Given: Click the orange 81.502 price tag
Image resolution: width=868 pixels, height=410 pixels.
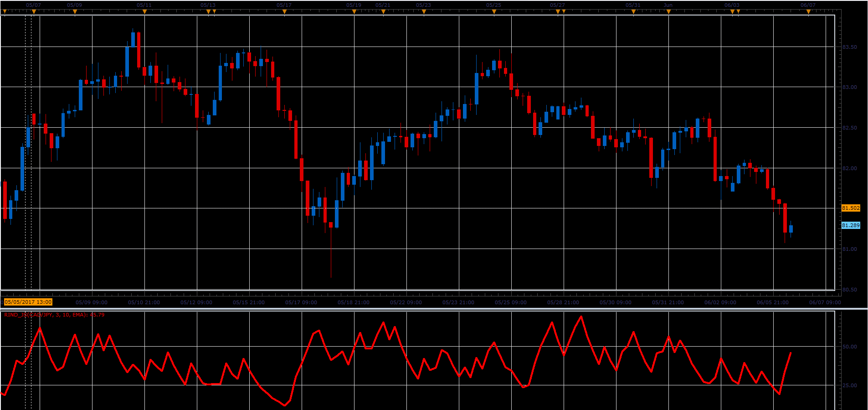Looking at the screenshot, I should pos(851,208).
